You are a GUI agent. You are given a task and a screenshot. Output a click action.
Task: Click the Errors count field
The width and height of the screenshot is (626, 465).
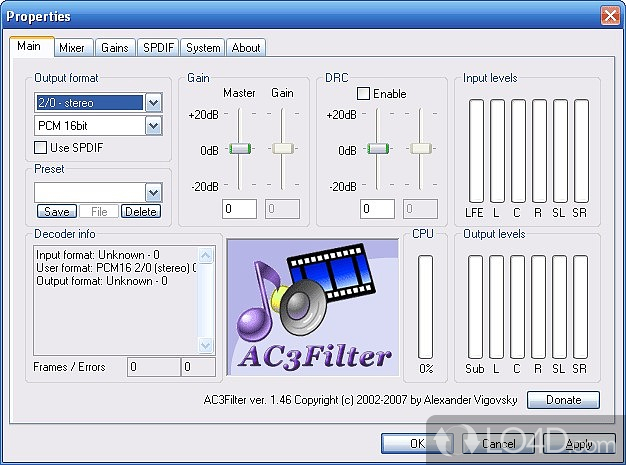198,366
